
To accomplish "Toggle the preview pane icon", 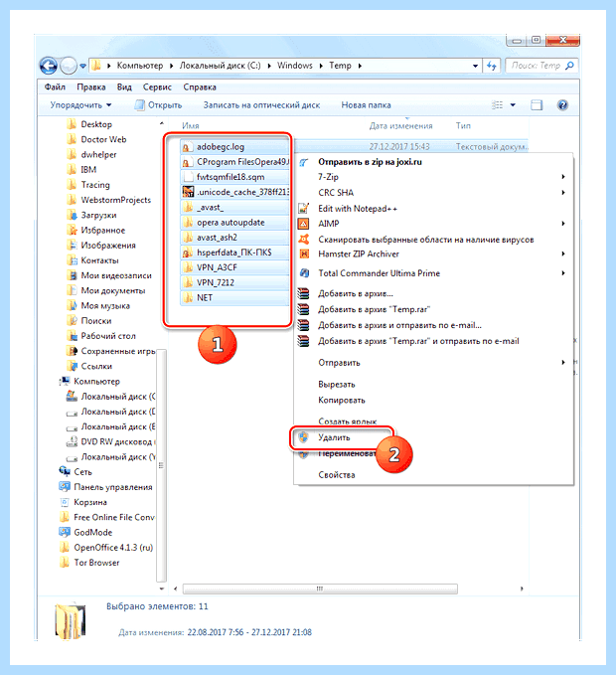I will [537, 105].
